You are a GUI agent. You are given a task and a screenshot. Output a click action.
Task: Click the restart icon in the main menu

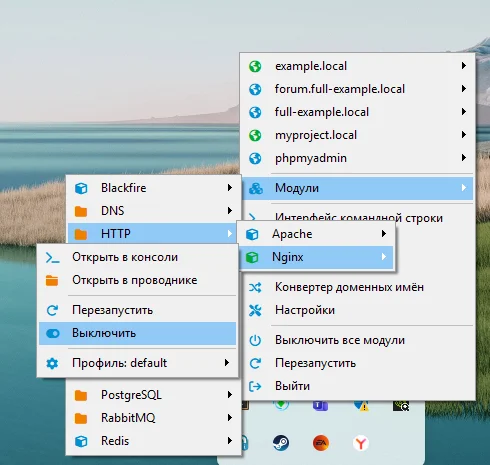[255, 363]
